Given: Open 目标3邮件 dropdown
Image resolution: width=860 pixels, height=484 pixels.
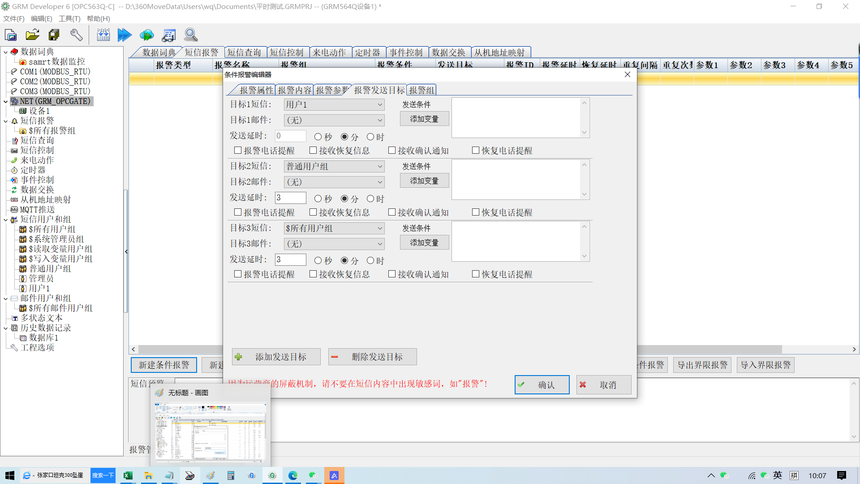Looking at the screenshot, I should point(333,244).
